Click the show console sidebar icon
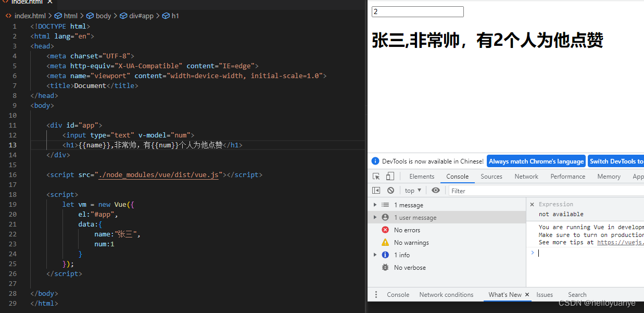The width and height of the screenshot is (644, 313). pyautogui.click(x=376, y=190)
